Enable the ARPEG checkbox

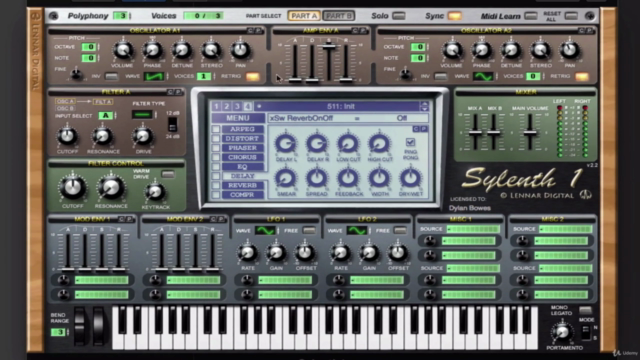[x=216, y=129]
